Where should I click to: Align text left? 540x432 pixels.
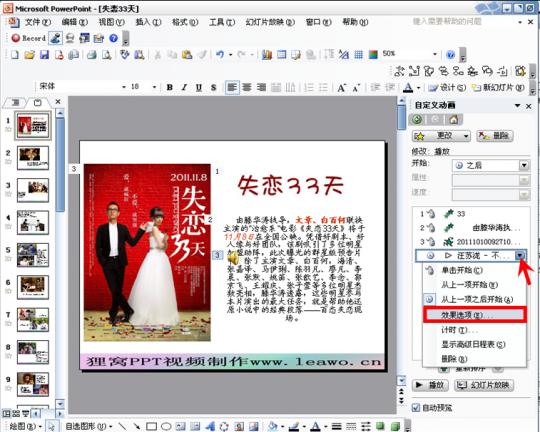coord(232,87)
